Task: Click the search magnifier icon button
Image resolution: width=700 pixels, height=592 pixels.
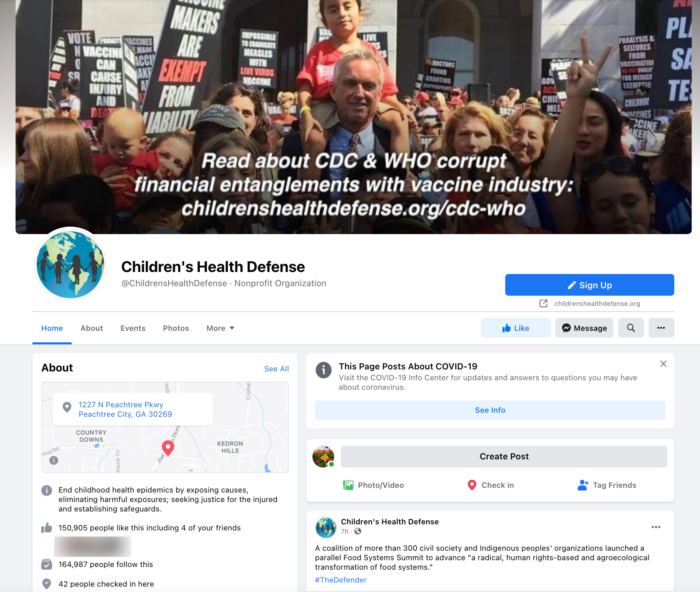Action: [x=631, y=328]
